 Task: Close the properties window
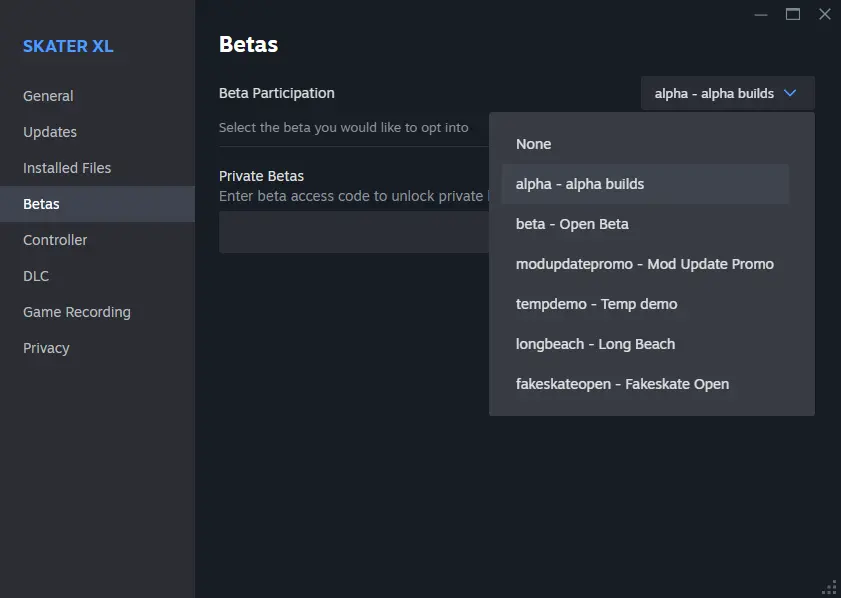pyautogui.click(x=825, y=14)
